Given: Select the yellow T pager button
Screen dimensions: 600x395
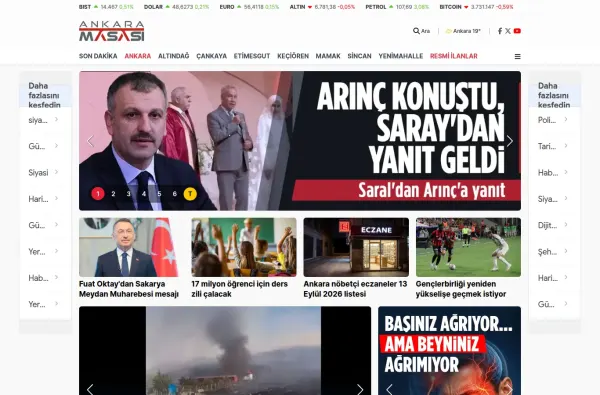Looking at the screenshot, I should click(190, 194).
